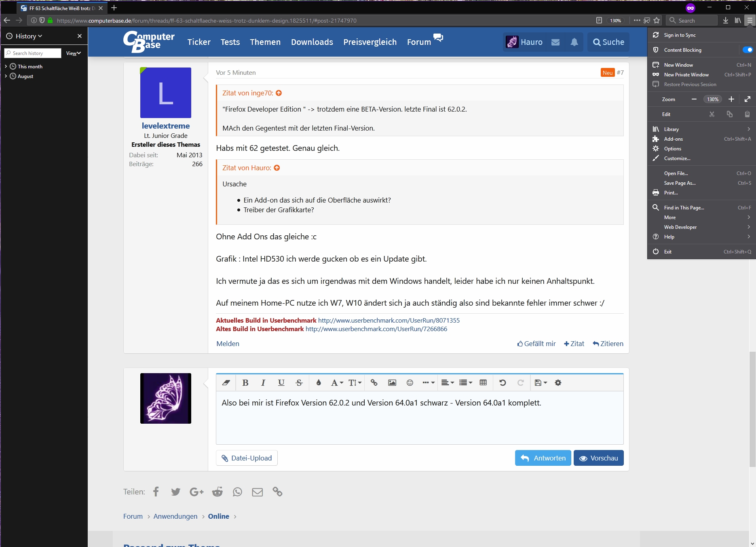Click inside the 'Search history' field

(x=32, y=53)
